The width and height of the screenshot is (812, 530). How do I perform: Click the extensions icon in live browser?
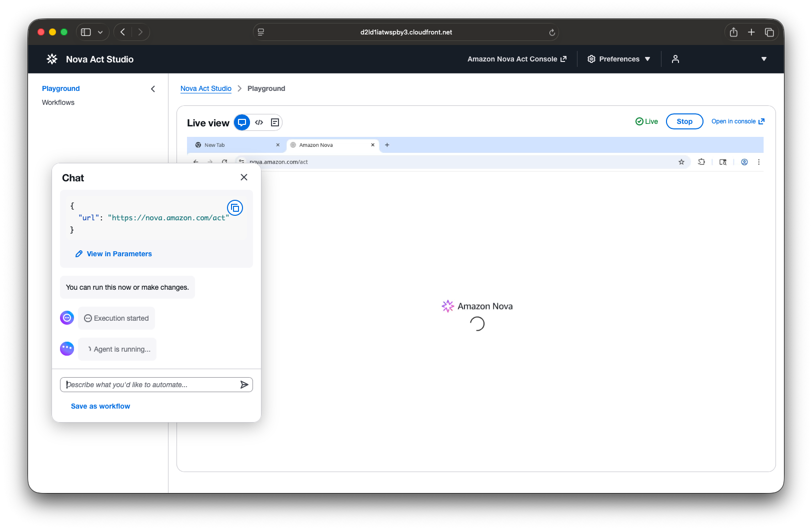click(701, 162)
